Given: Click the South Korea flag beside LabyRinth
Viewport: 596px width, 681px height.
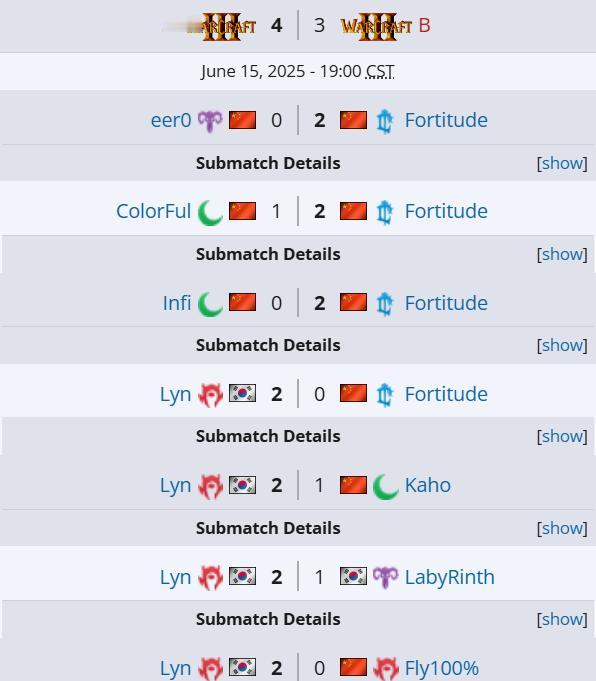Looking at the screenshot, I should (x=353, y=576).
